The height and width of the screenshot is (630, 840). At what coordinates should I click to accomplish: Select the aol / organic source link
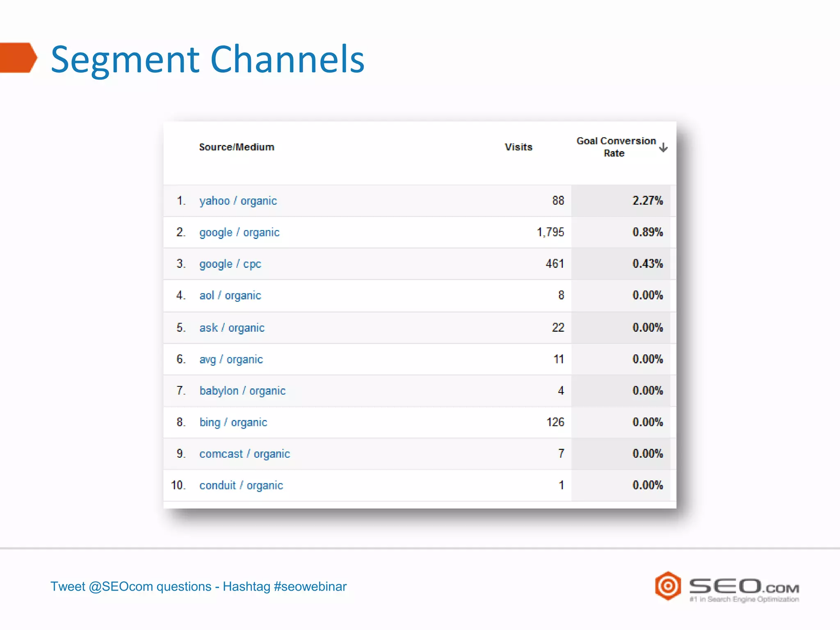[230, 296]
